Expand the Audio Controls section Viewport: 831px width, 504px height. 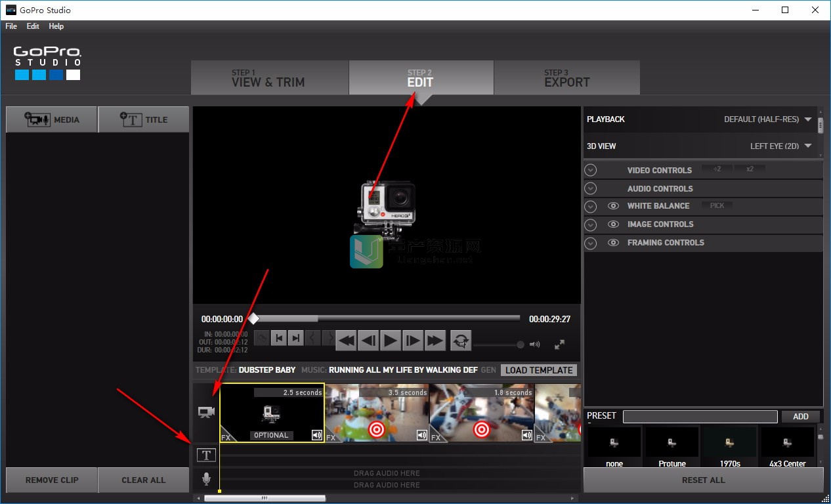(x=591, y=188)
